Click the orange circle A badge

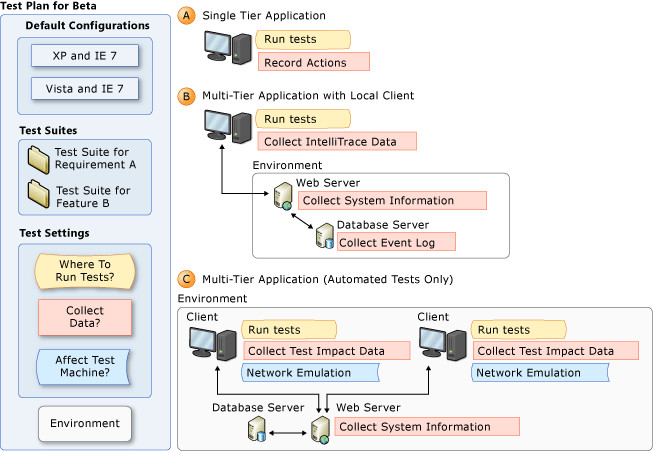[x=186, y=16]
